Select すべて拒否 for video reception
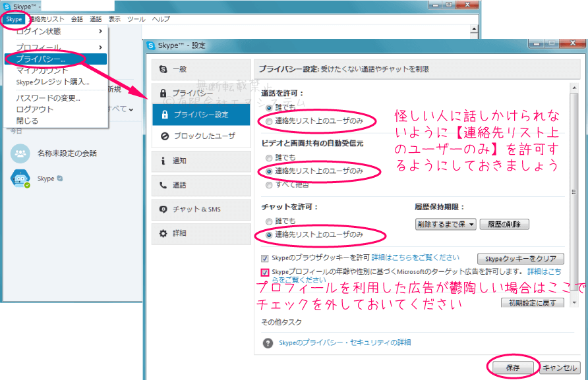 (269, 185)
